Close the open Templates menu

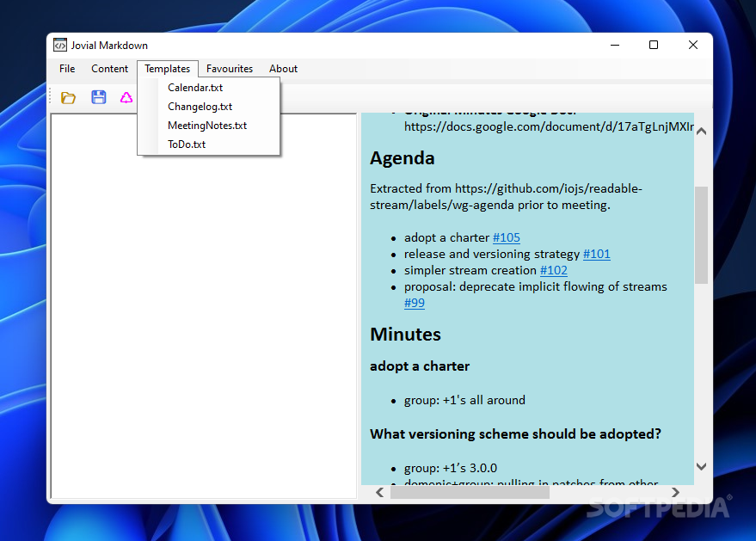168,69
